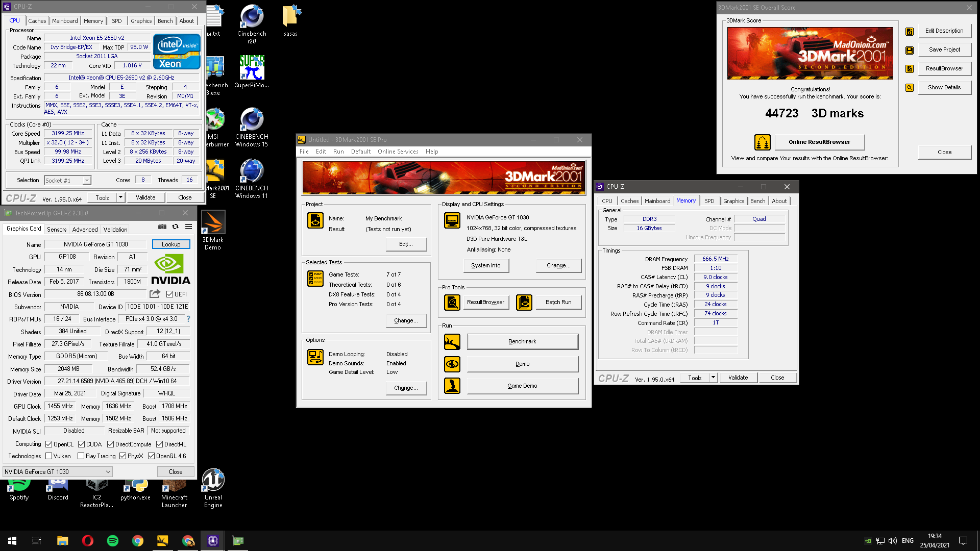
Task: Switch to the Mainboard tab in CPU-Z Memory window
Action: pos(657,201)
